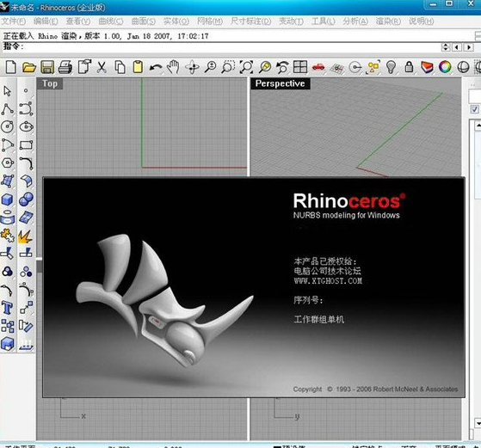This screenshot has width=481, height=448.
Task: Open the 渲染(R) menu
Action: 388,21
